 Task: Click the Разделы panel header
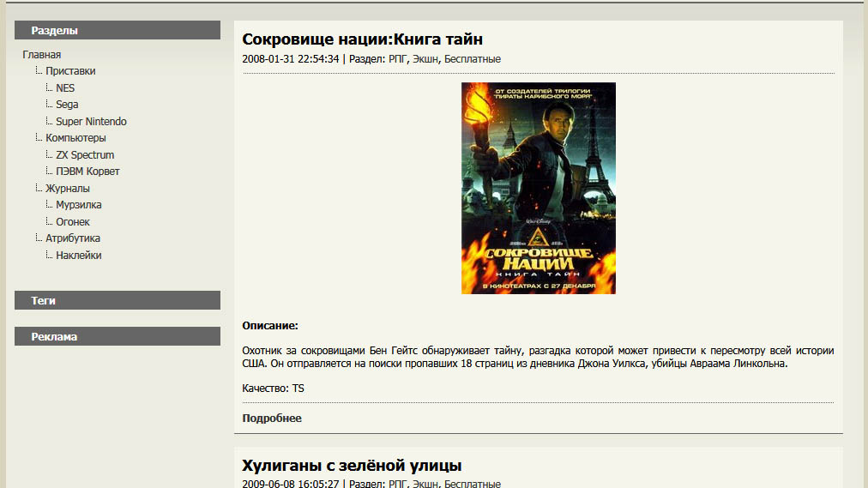[x=118, y=30]
